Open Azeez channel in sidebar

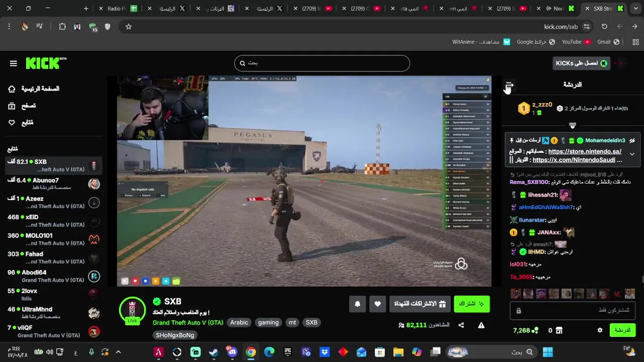click(54, 202)
